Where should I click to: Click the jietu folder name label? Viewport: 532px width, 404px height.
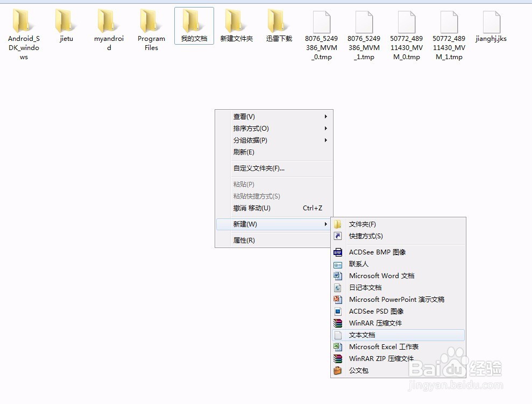pyautogui.click(x=66, y=39)
